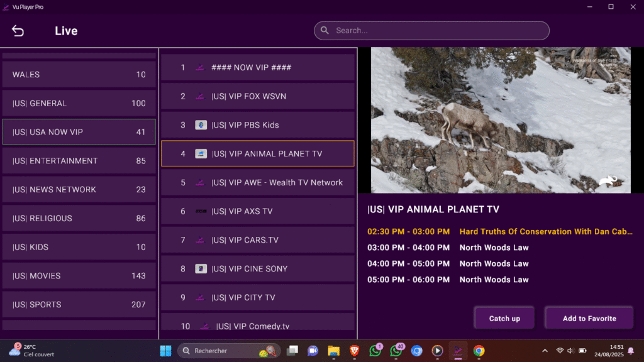Click the taskbar Rechercher search box
The image size is (644, 362).
click(x=229, y=351)
